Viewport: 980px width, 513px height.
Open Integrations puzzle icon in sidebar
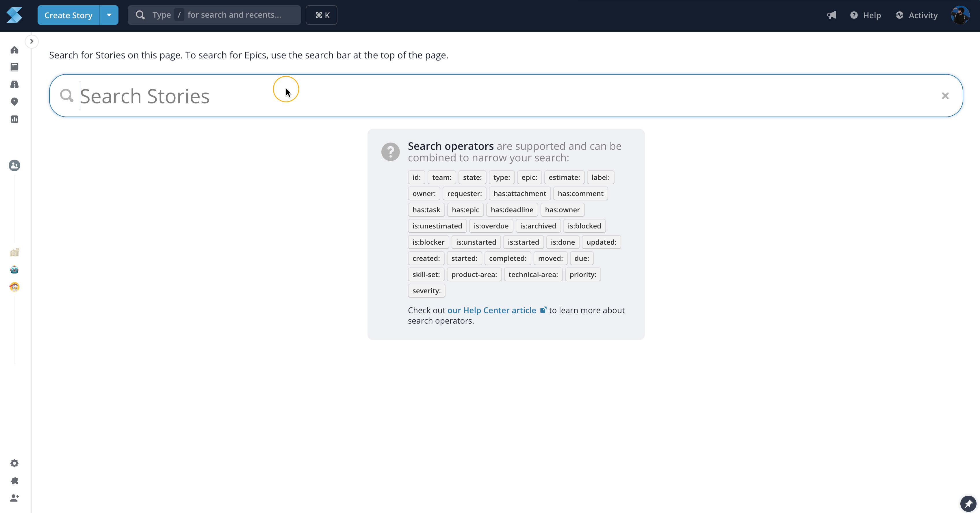(x=14, y=481)
